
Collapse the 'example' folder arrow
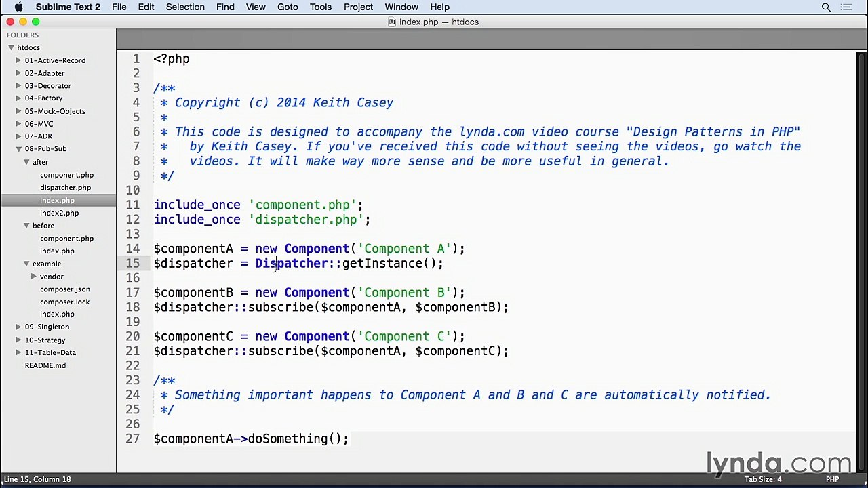(x=26, y=264)
